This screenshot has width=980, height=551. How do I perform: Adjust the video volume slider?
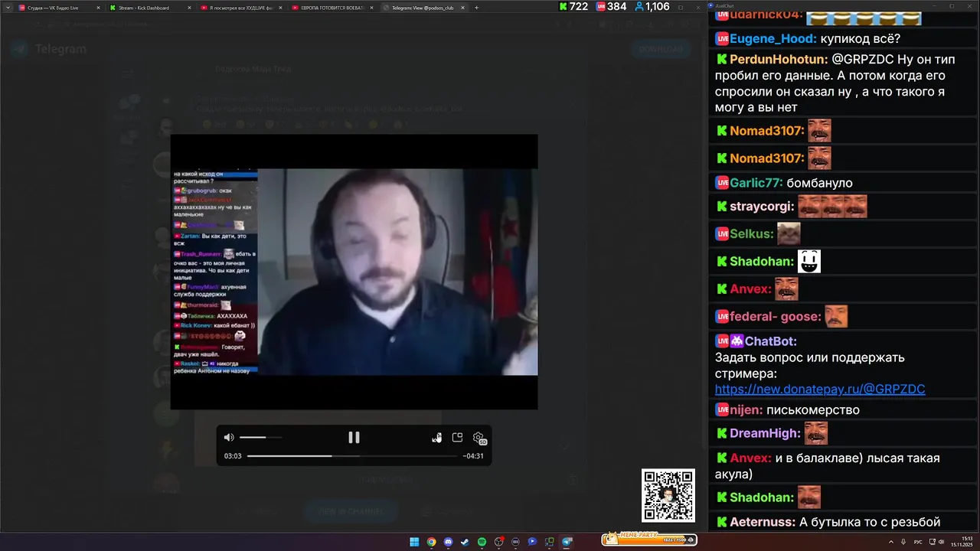pyautogui.click(x=260, y=438)
